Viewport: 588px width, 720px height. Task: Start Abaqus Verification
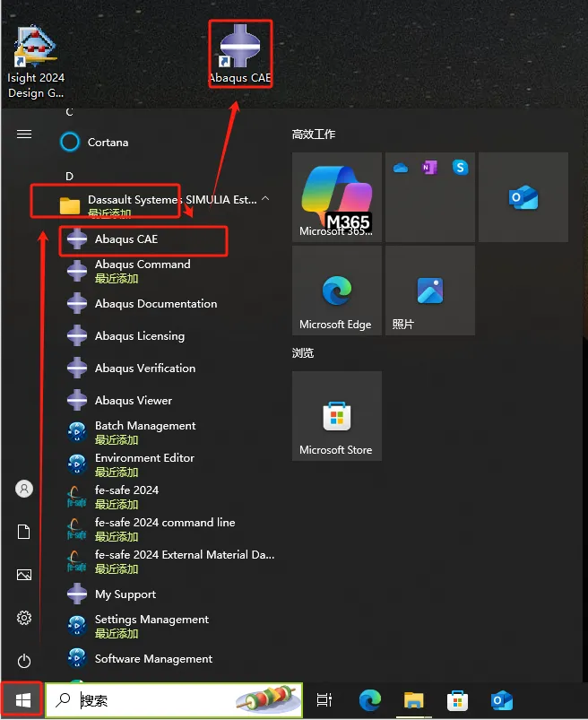click(168, 368)
